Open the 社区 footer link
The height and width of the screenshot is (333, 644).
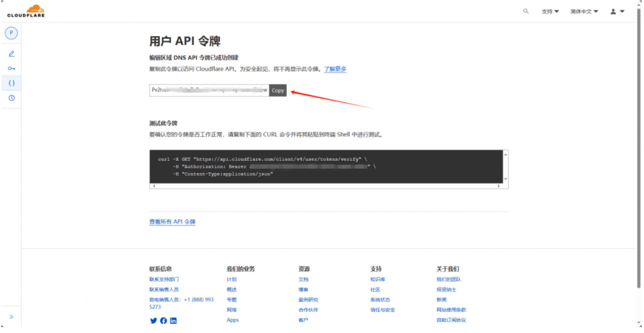[x=375, y=289]
